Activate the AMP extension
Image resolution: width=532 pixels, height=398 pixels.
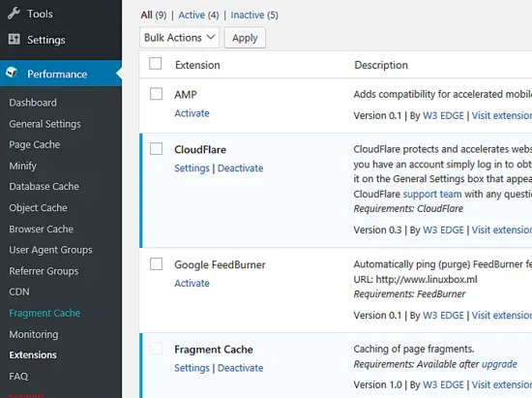pyautogui.click(x=192, y=113)
